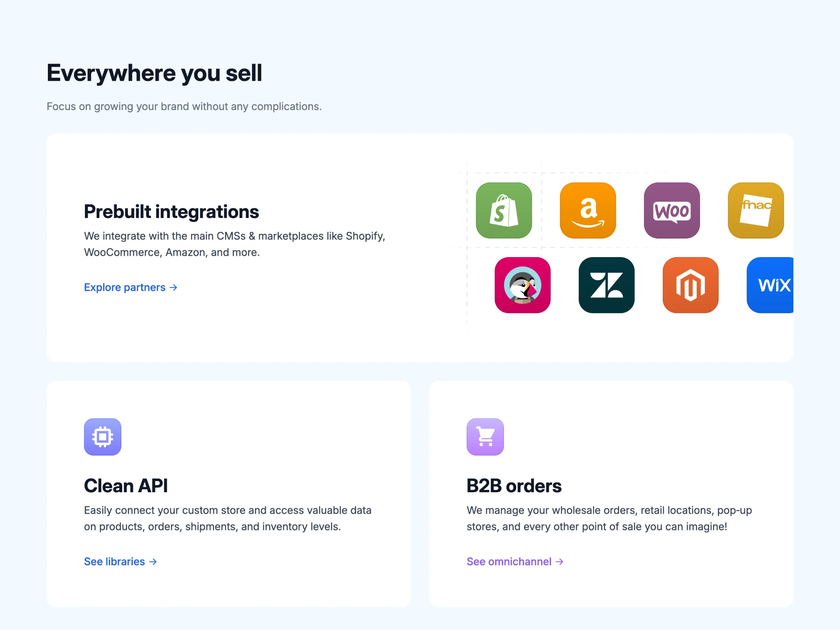Select the Magento orange icon
Screen dimensions: 840x630
(690, 285)
